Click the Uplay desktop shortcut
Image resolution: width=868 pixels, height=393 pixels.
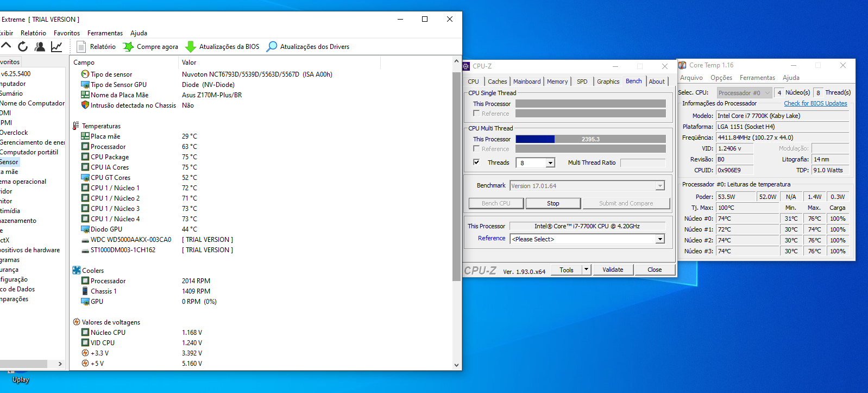point(20,377)
